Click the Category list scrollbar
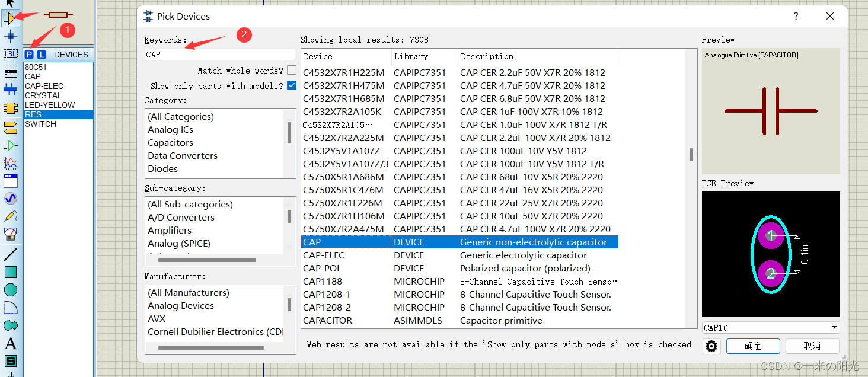Viewport: 868px width, 377px height. click(289, 133)
